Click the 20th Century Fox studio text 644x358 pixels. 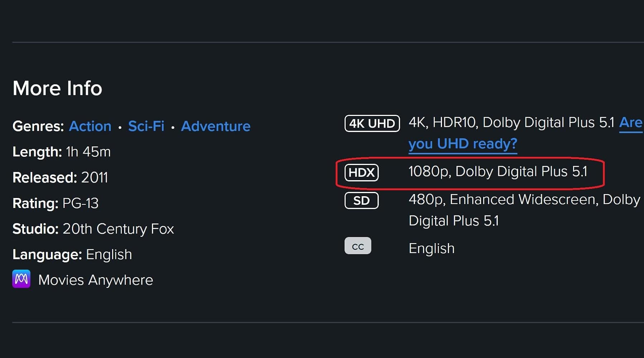(118, 229)
